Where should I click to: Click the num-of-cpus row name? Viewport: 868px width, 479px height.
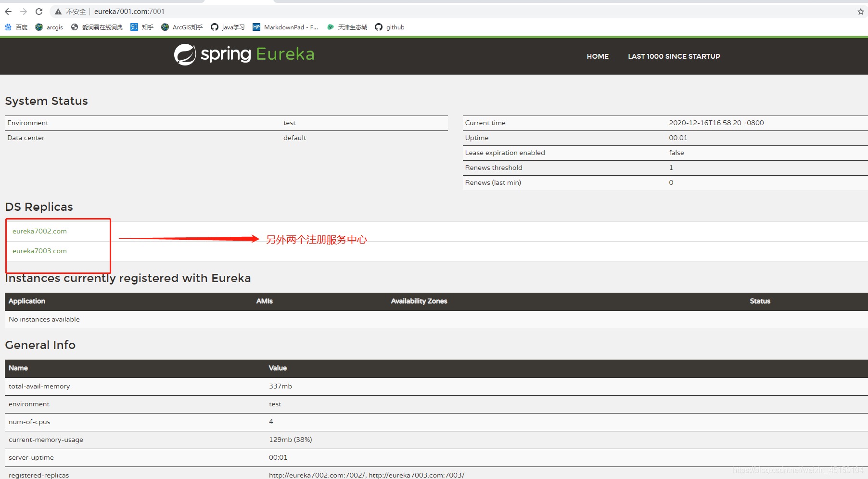pyautogui.click(x=29, y=422)
